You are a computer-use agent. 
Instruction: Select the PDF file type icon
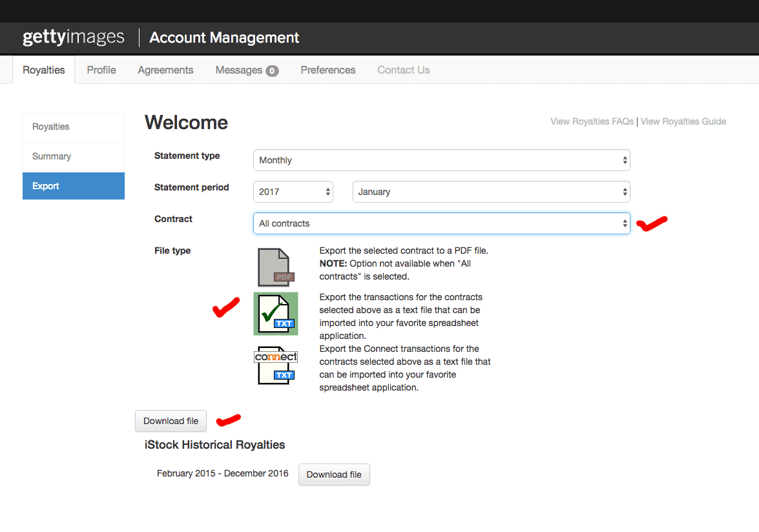click(276, 267)
